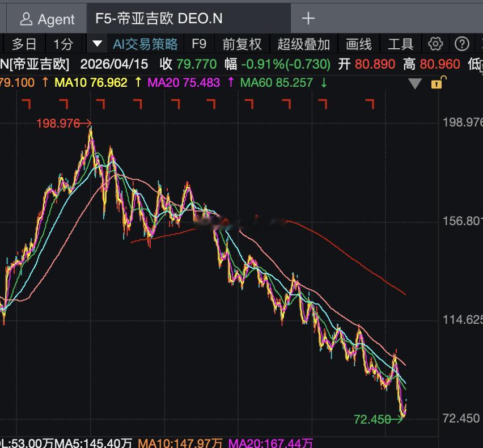The height and width of the screenshot is (448, 483).
Task: Click the 114.625 price axis label
Action: click(463, 320)
